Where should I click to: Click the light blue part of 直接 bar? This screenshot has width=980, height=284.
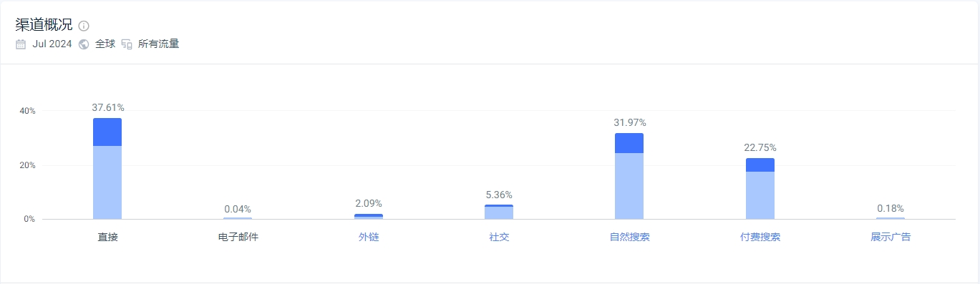(x=107, y=182)
